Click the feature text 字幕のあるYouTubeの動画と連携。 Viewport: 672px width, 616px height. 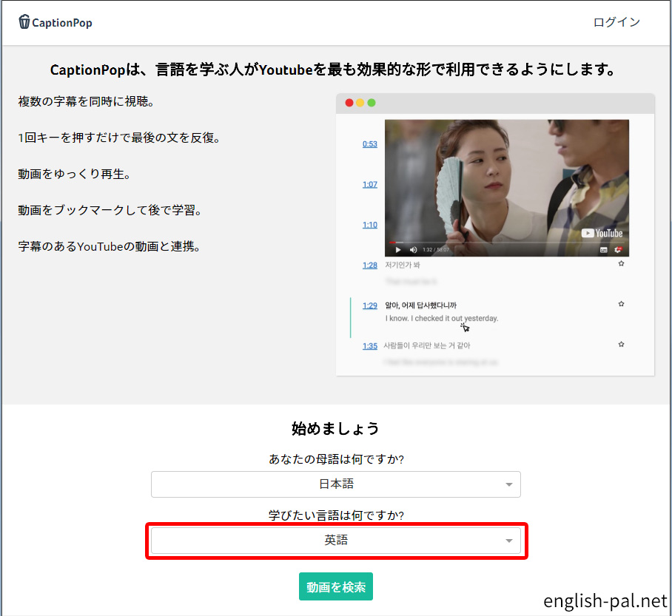coord(110,247)
